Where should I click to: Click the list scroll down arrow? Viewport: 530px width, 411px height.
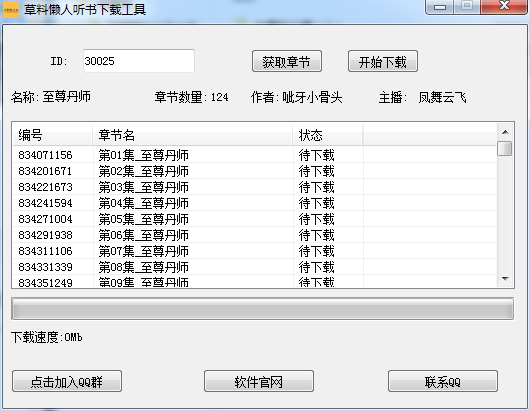(505, 279)
